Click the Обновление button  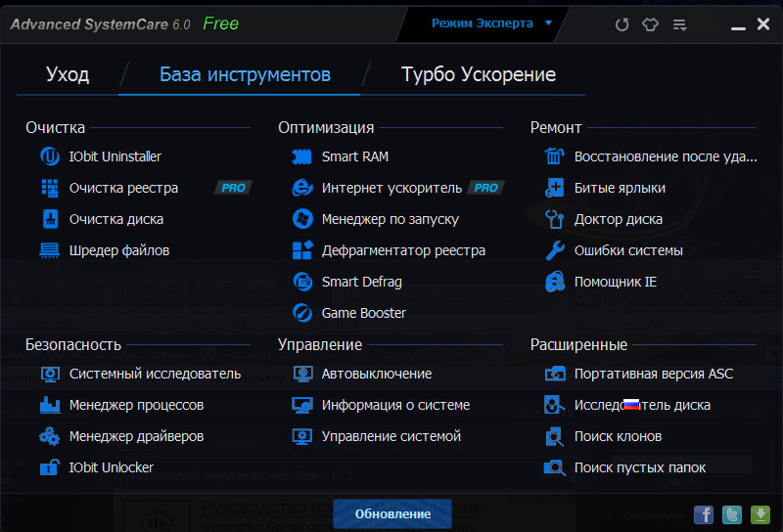coord(392,514)
